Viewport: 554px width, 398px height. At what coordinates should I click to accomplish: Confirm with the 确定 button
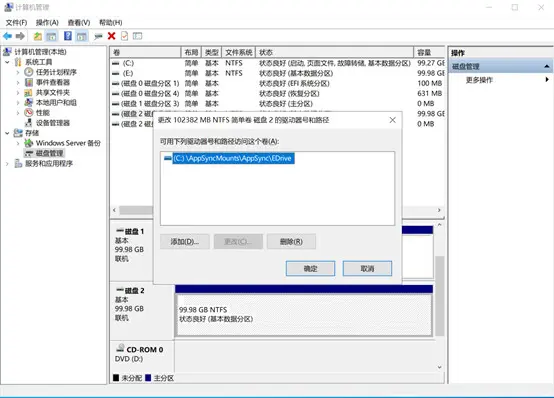310,269
